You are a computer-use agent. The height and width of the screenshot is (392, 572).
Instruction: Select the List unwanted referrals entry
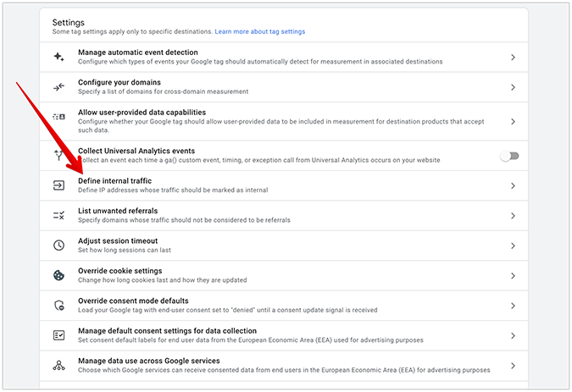(284, 216)
